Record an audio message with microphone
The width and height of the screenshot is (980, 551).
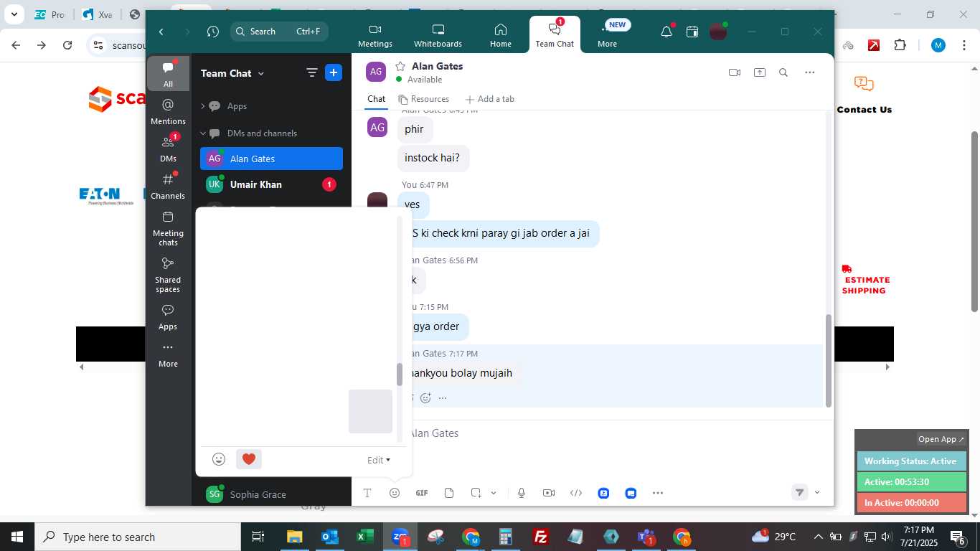(522, 493)
